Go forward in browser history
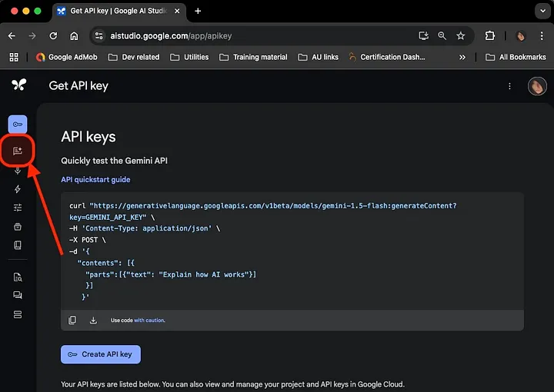 tap(32, 35)
